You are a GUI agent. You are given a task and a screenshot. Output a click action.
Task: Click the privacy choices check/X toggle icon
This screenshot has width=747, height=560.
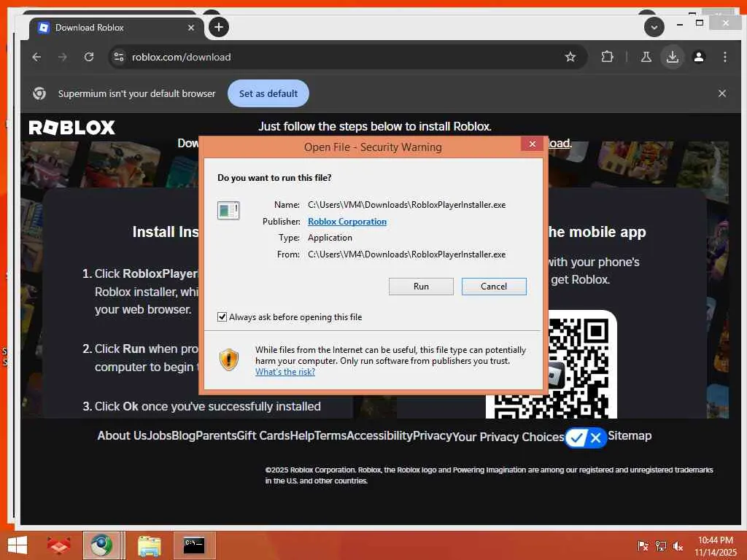(x=586, y=437)
